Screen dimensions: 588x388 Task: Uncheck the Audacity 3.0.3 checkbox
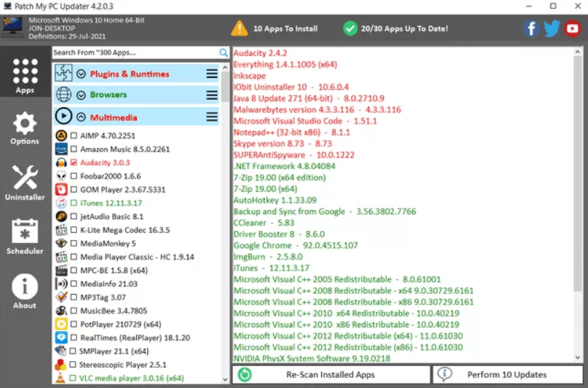[x=74, y=163]
